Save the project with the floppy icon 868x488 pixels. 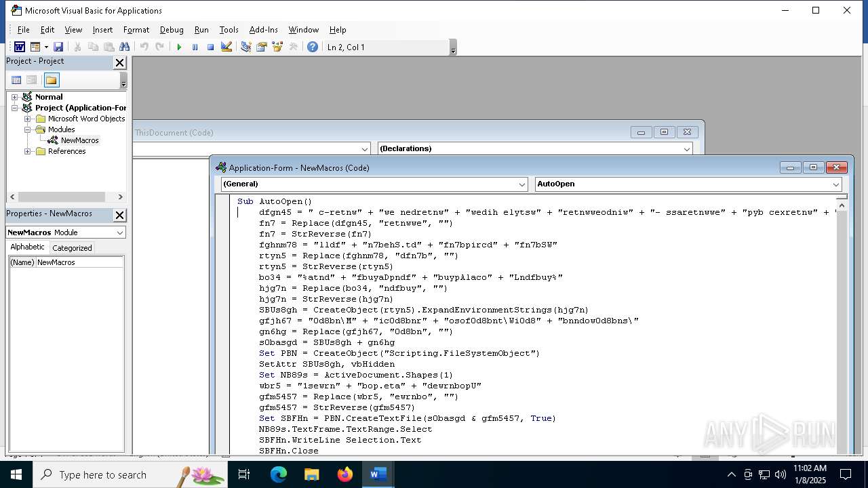click(x=58, y=47)
